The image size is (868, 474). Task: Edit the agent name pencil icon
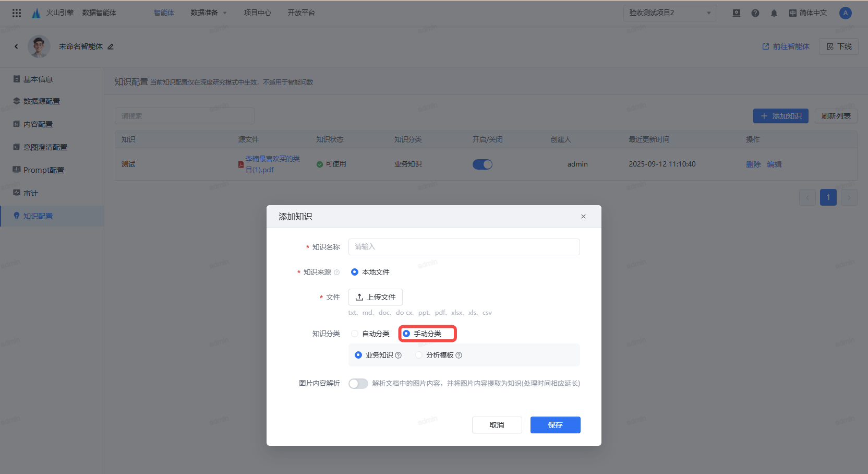[111, 46]
